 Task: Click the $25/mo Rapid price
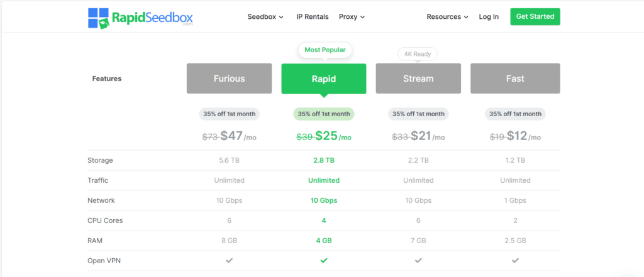[333, 136]
